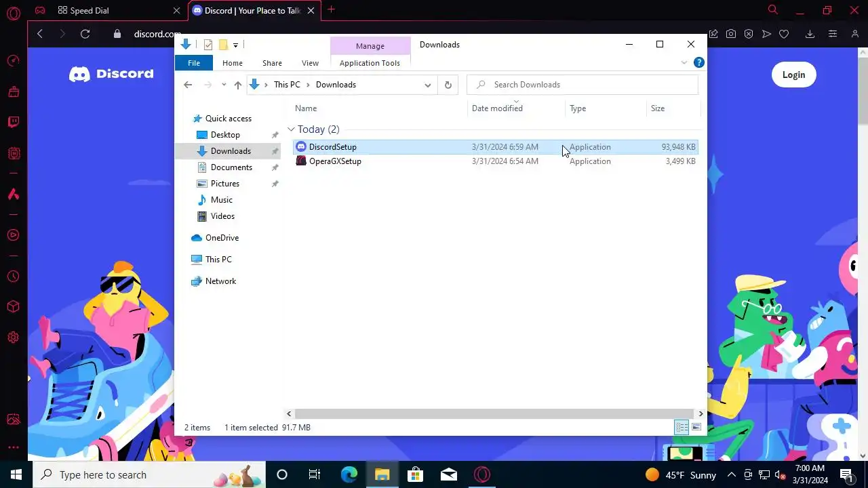Click the GX Corner gamepad tab icon
This screenshot has width=868, height=488.
click(40, 10)
